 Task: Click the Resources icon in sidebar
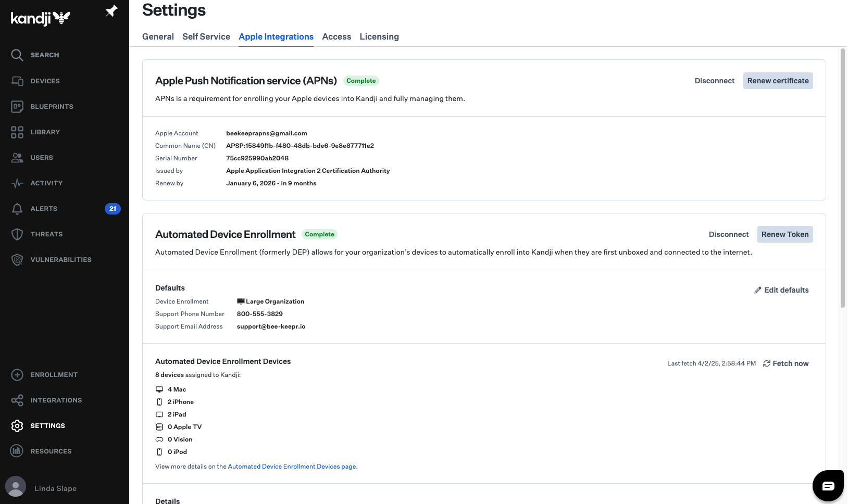[17, 451]
